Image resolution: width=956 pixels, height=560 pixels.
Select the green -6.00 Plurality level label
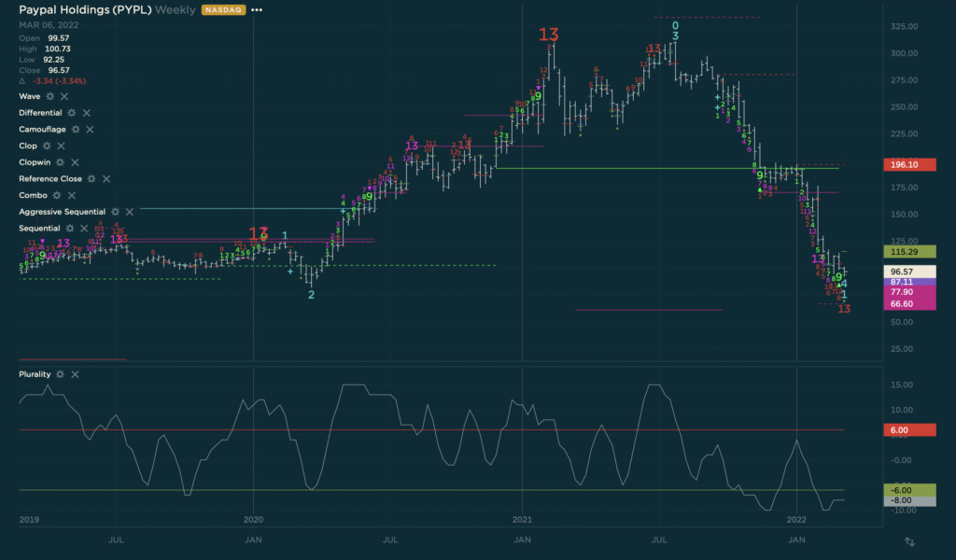(909, 490)
